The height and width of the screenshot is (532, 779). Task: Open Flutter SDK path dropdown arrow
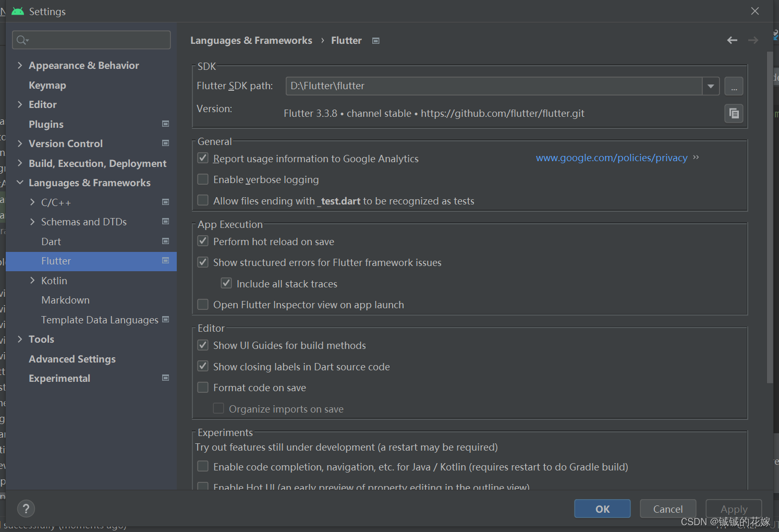[711, 86]
